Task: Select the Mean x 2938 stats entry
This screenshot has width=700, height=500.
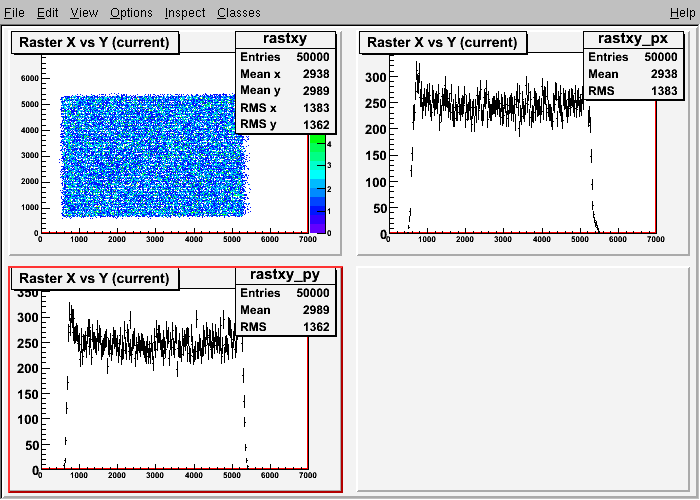Action: tap(285, 74)
